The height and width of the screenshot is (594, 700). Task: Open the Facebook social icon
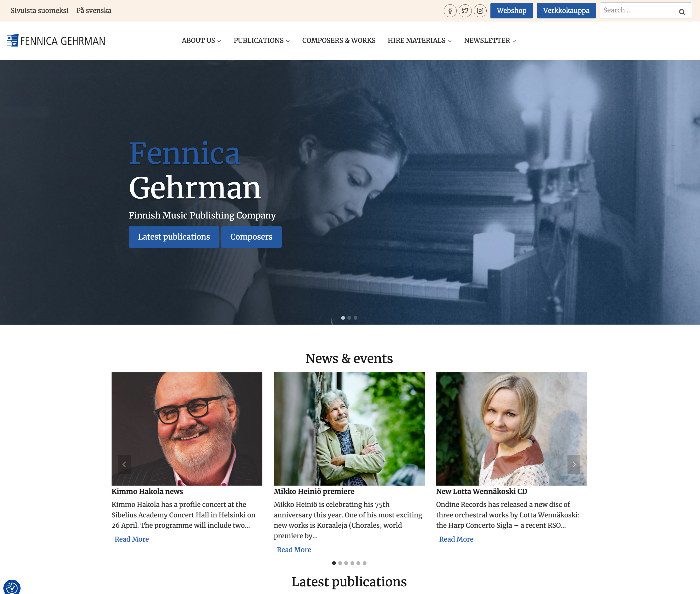point(450,11)
